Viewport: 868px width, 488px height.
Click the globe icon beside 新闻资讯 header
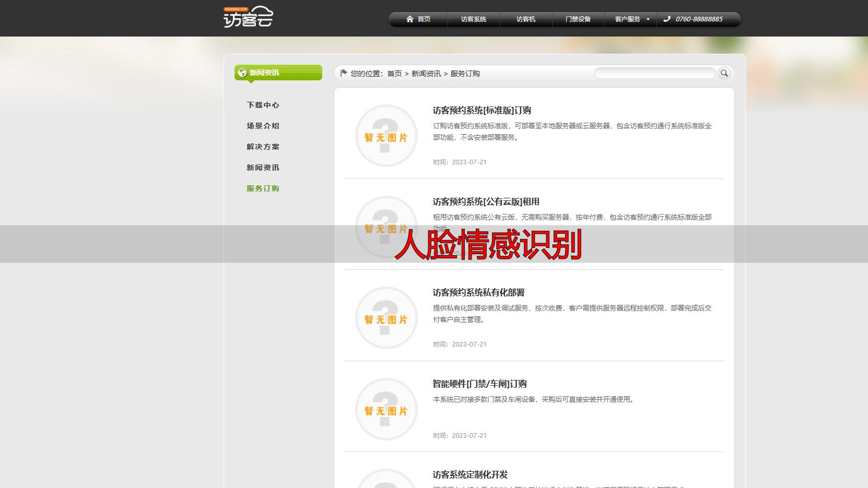click(x=242, y=73)
